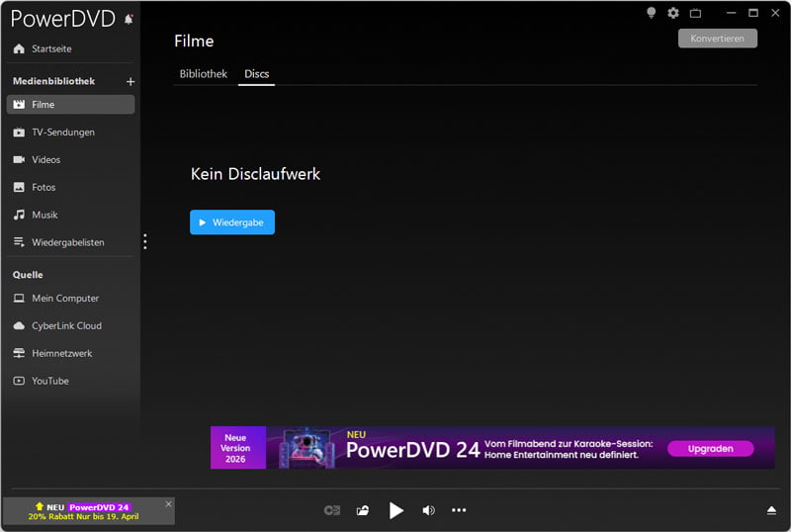791x532 pixels.
Task: Start playback with the play button
Action: [x=396, y=510]
